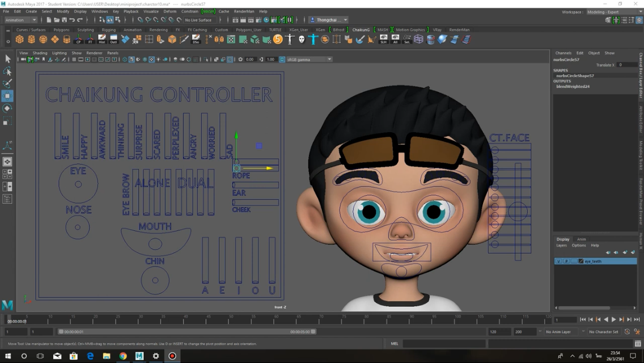Screen dimensions: 644x363
Task: Open the Outliner with Outl shelf button
Action: [114, 40]
